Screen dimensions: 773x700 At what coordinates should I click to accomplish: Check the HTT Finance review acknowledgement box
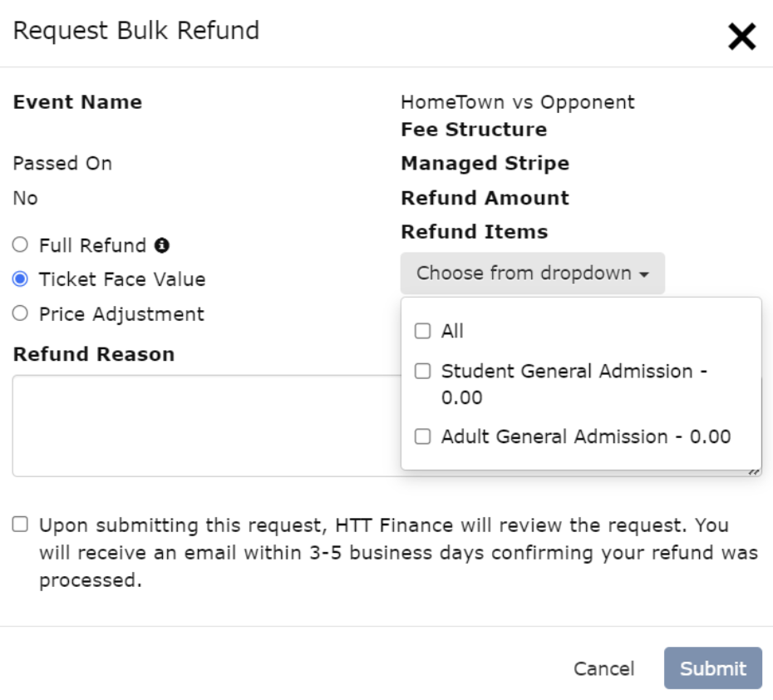20,525
